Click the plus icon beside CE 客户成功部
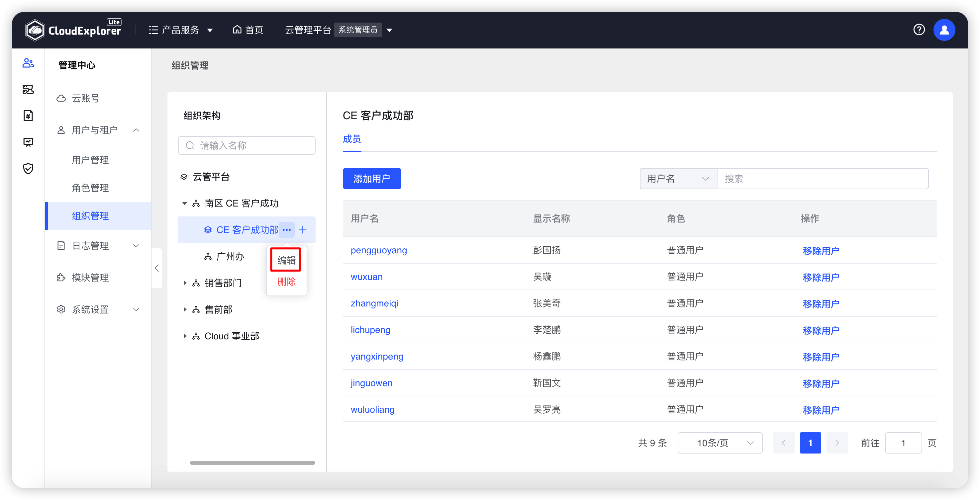The width and height of the screenshot is (980, 500). pyautogui.click(x=303, y=230)
